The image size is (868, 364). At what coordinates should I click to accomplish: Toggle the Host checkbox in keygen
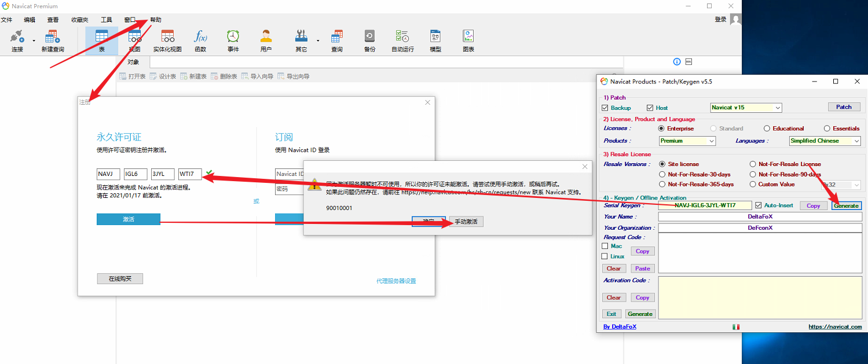point(650,108)
